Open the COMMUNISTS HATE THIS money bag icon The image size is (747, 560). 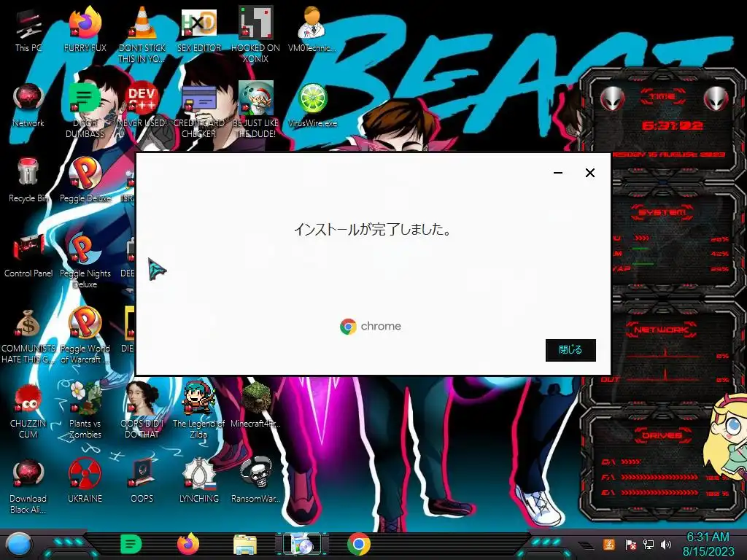tap(28, 335)
